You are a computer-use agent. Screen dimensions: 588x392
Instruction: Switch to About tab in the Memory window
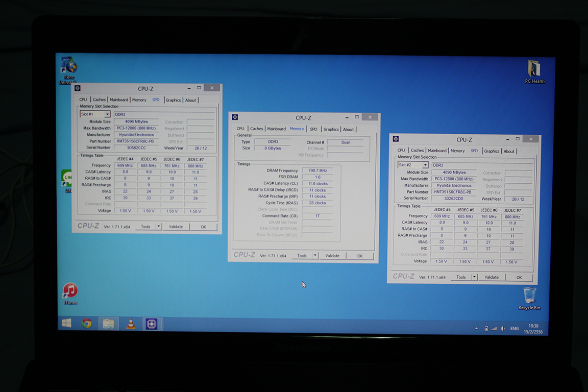click(349, 130)
